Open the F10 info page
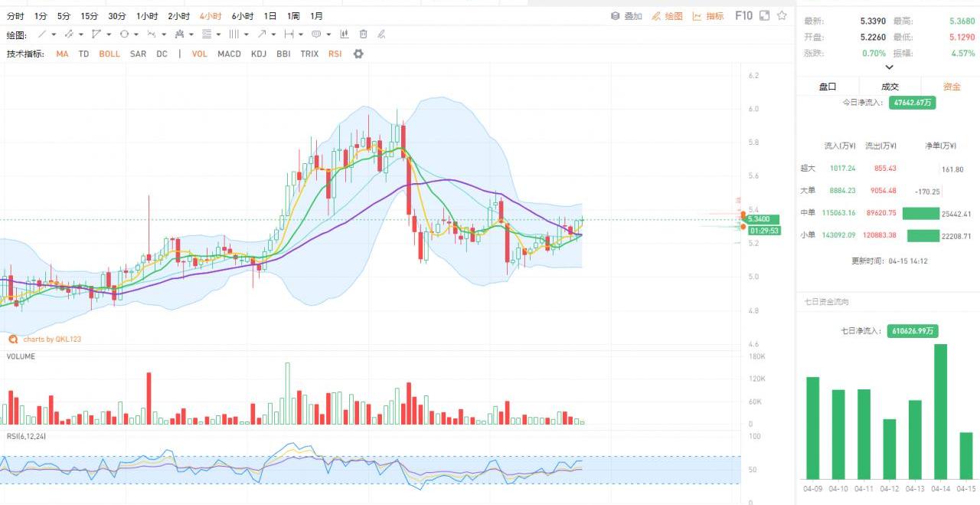The height and width of the screenshot is (505, 980). coord(743,15)
